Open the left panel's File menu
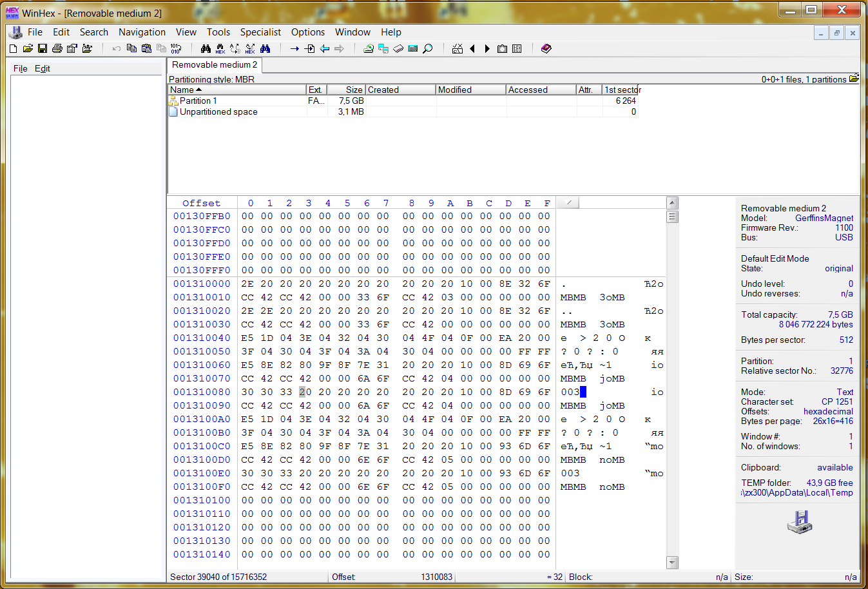 tap(21, 68)
